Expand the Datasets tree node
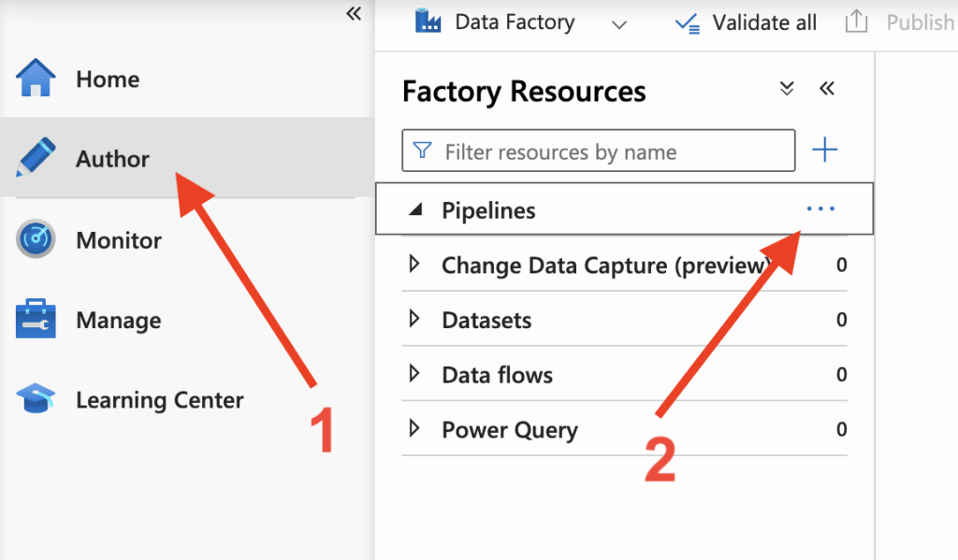958x560 pixels. (x=414, y=319)
